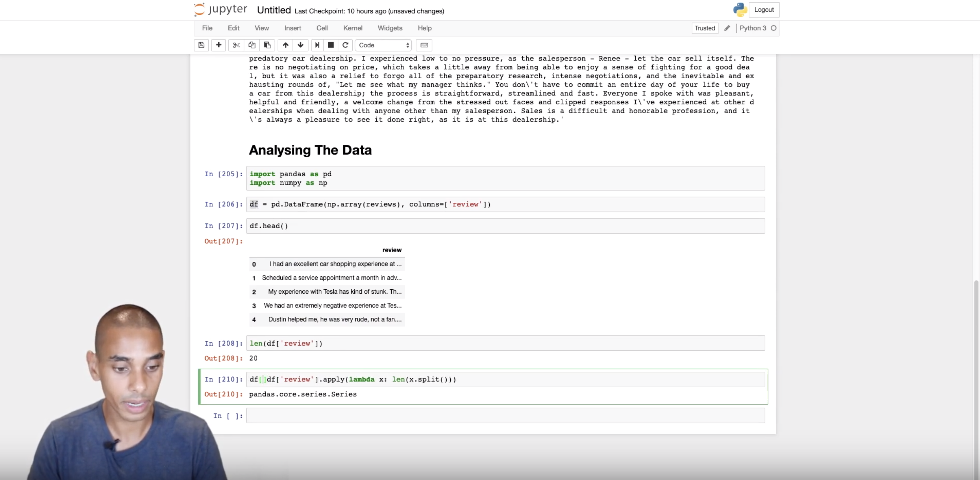Click the Out[208] value 20

click(x=253, y=358)
